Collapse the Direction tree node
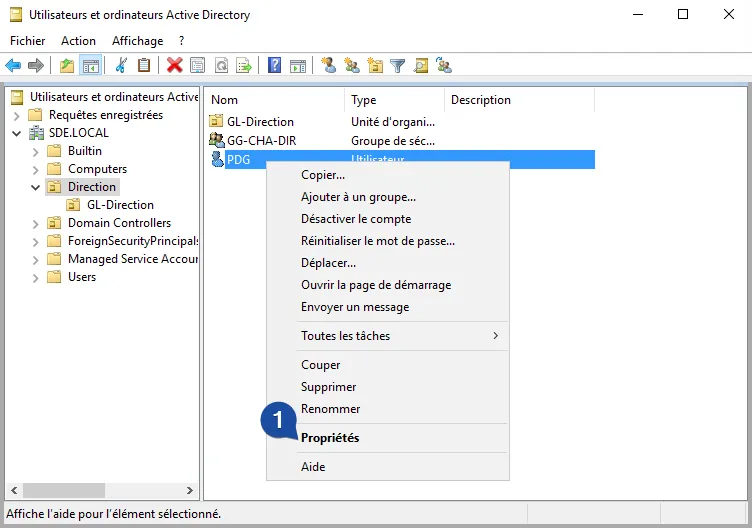This screenshot has width=752, height=528. (x=36, y=187)
